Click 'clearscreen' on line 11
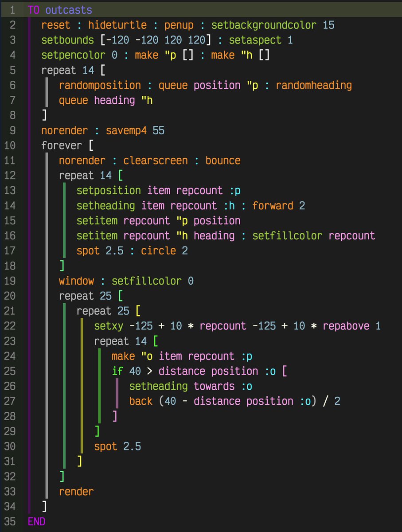This screenshot has width=402, height=532. 155,160
